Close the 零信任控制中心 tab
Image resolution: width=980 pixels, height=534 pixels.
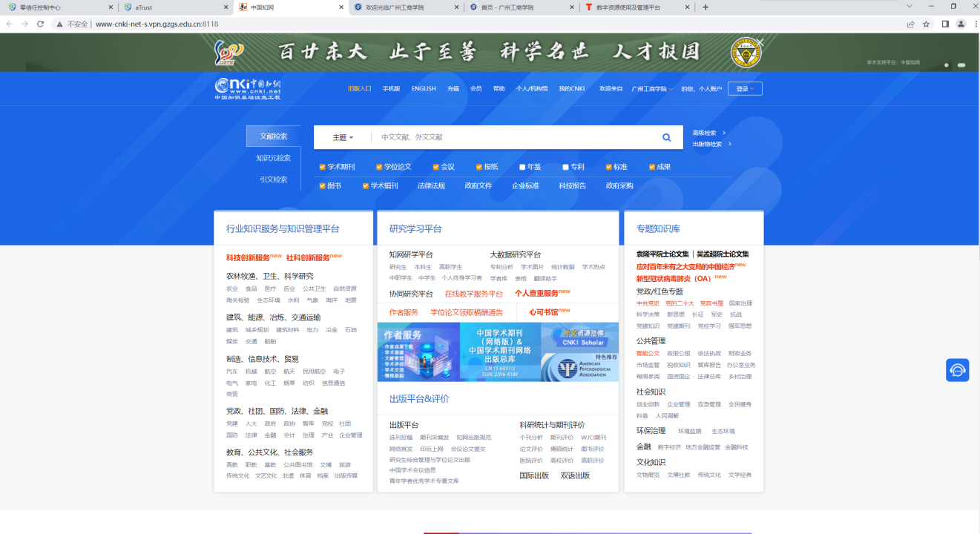(x=111, y=7)
